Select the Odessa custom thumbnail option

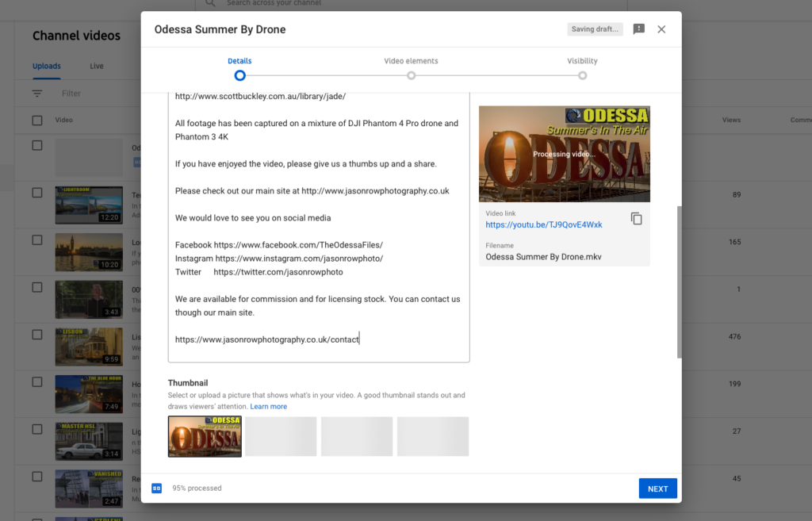point(205,437)
